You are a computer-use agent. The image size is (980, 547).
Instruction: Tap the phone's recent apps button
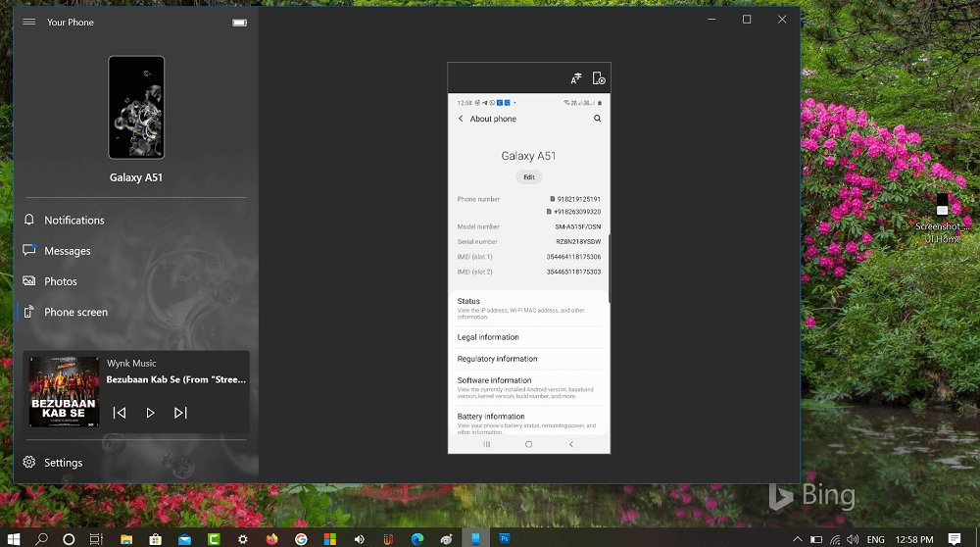click(487, 444)
